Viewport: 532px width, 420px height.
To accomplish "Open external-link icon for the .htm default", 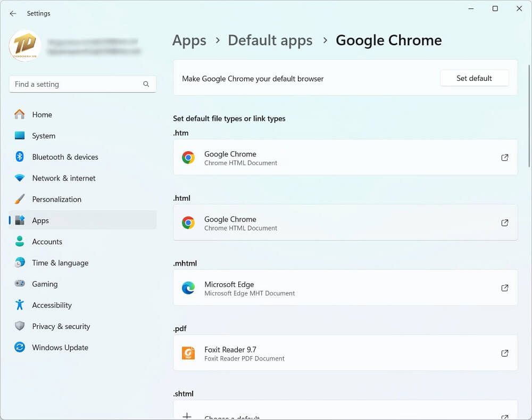I will [505, 158].
